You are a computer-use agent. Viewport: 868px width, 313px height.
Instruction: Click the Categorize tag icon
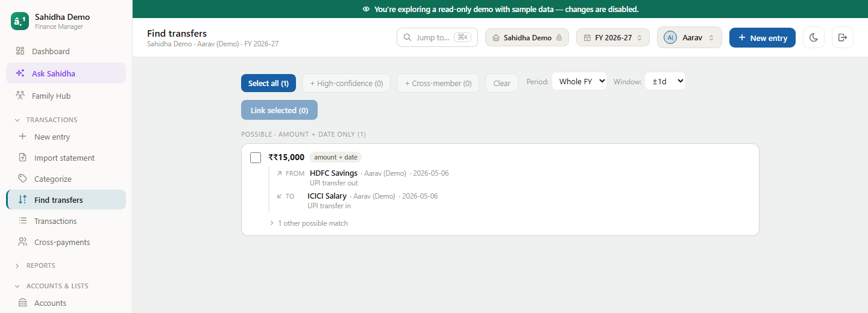(23, 179)
